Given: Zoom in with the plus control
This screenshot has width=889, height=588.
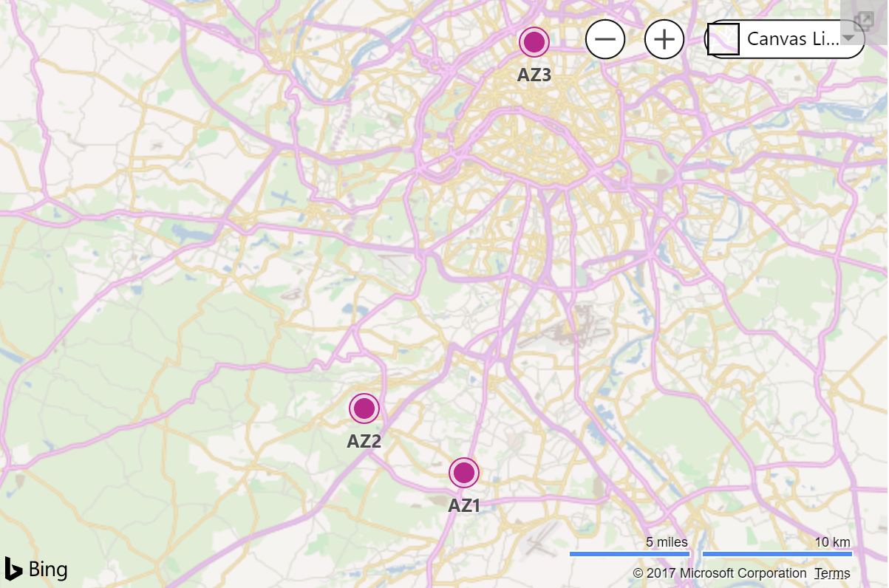Looking at the screenshot, I should [664, 39].
